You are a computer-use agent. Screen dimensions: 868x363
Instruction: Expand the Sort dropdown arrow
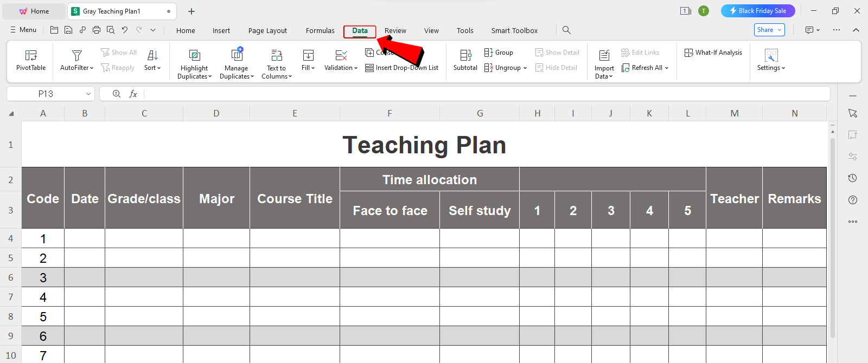coord(159,68)
